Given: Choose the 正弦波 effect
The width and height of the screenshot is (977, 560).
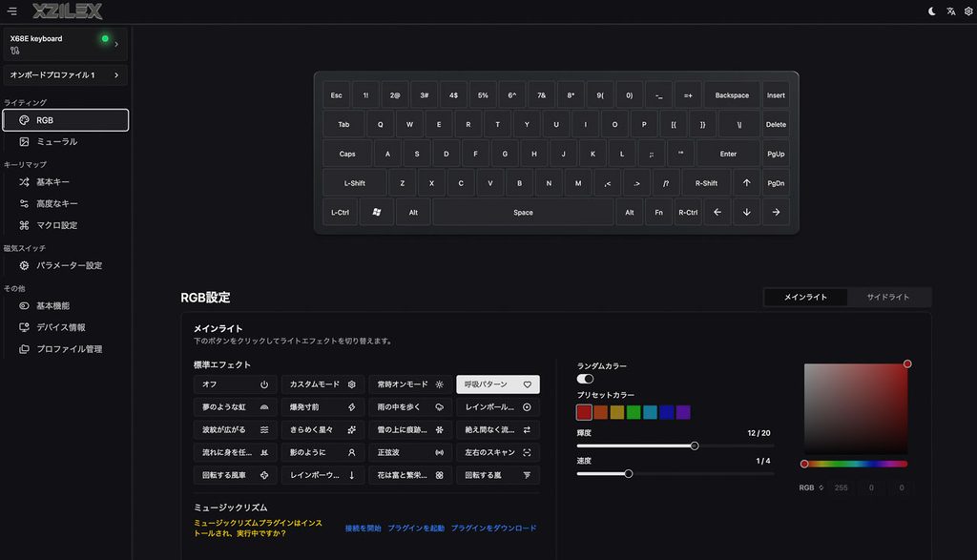Looking at the screenshot, I should pyautogui.click(x=410, y=452).
